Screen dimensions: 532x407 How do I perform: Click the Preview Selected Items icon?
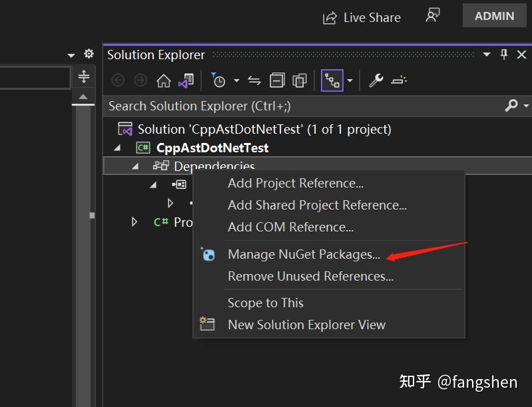(x=399, y=80)
